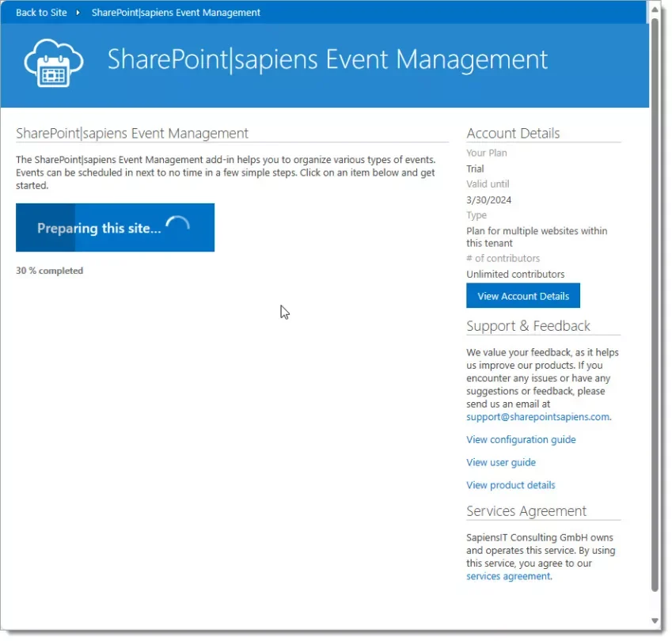Click the large header banner title
Screen dimensions: 672x641
[x=327, y=60]
